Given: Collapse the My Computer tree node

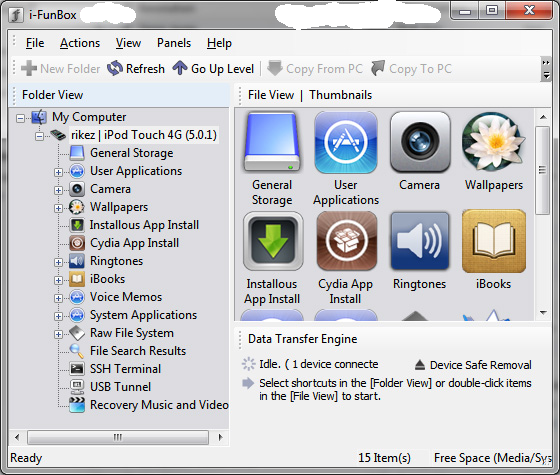Looking at the screenshot, I should (x=21, y=118).
